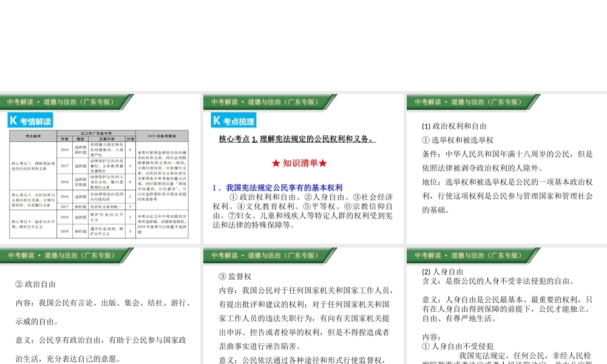Click the table cell 核心考点 3. 追求自由平等

33,224
